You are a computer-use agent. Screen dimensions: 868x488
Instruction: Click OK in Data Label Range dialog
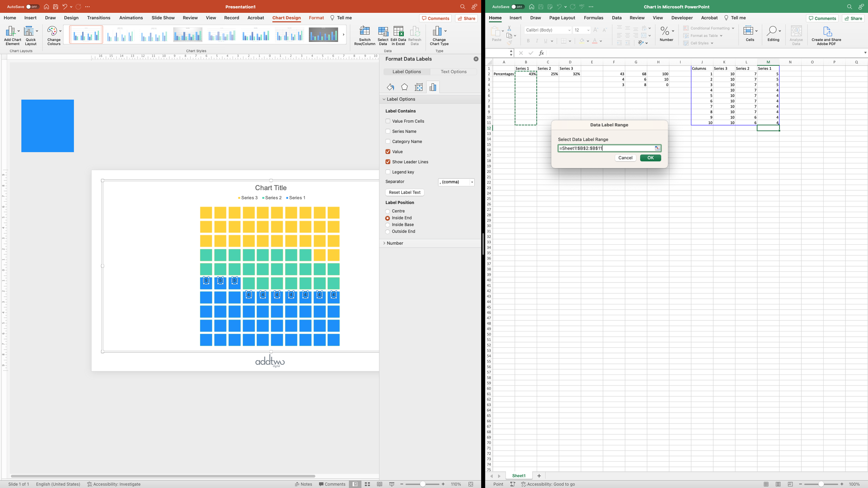pos(650,158)
